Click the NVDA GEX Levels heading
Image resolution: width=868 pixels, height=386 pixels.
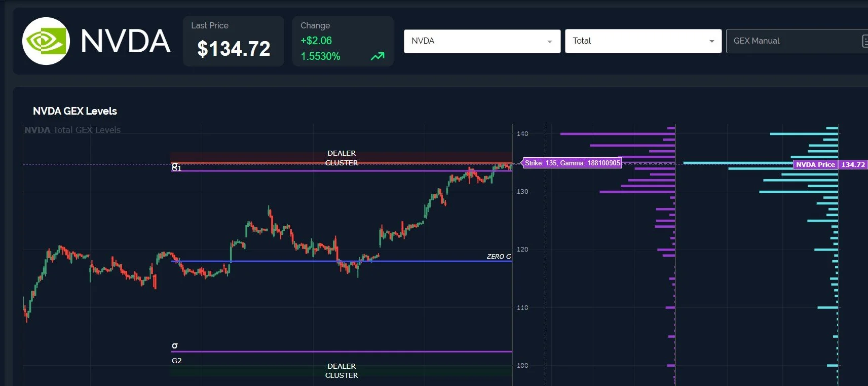(x=75, y=111)
